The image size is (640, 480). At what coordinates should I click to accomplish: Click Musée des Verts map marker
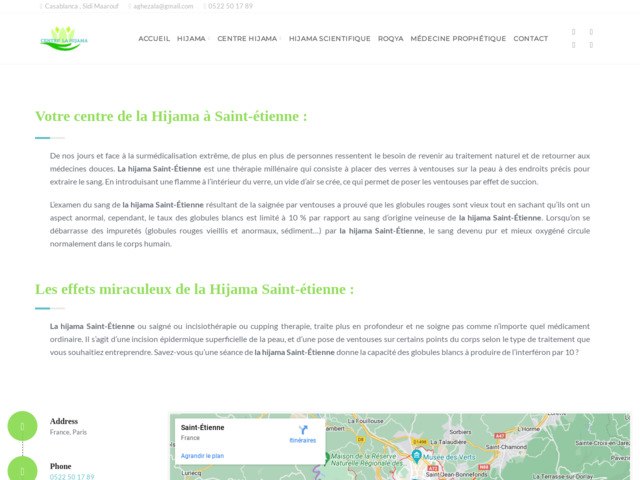pyautogui.click(x=416, y=456)
